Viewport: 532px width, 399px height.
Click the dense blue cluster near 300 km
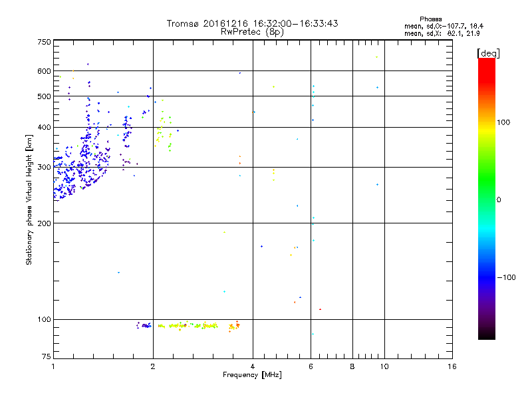(x=81, y=170)
